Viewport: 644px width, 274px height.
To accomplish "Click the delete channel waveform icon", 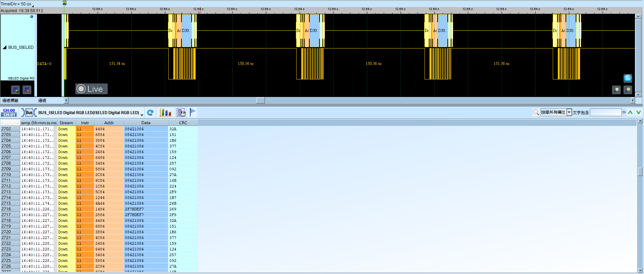I will pos(27,90).
